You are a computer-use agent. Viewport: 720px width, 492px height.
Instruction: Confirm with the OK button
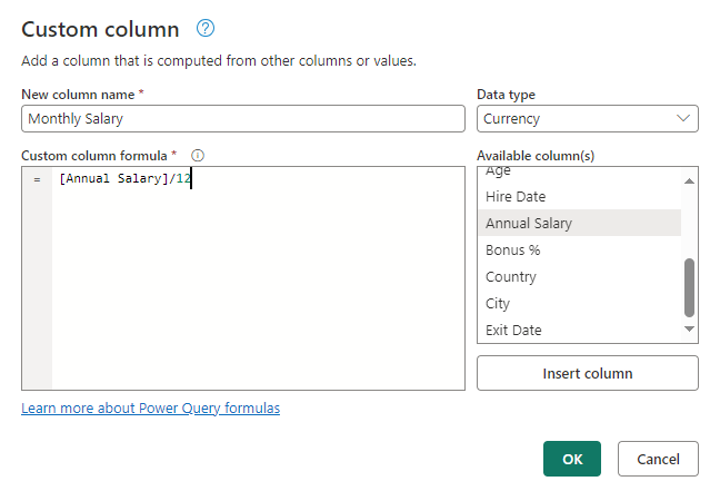pos(572,458)
